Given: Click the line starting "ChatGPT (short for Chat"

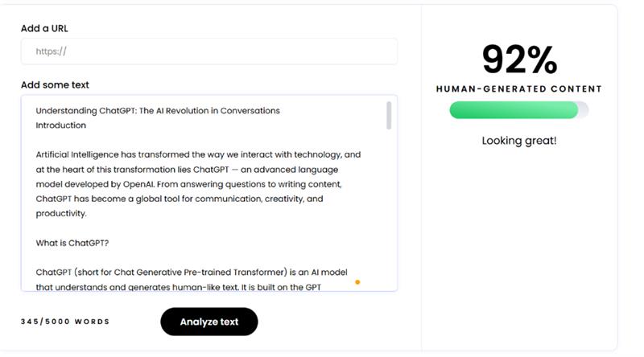Looking at the screenshot, I should [192, 272].
